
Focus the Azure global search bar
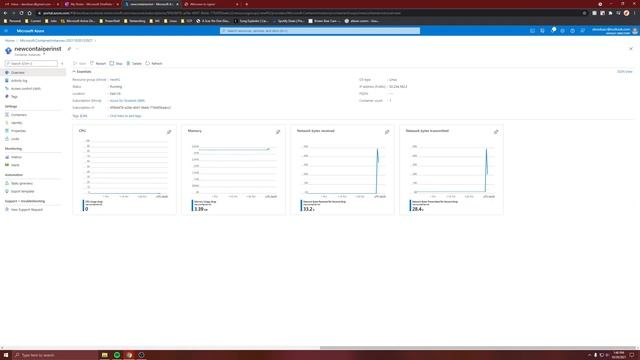(320, 31)
